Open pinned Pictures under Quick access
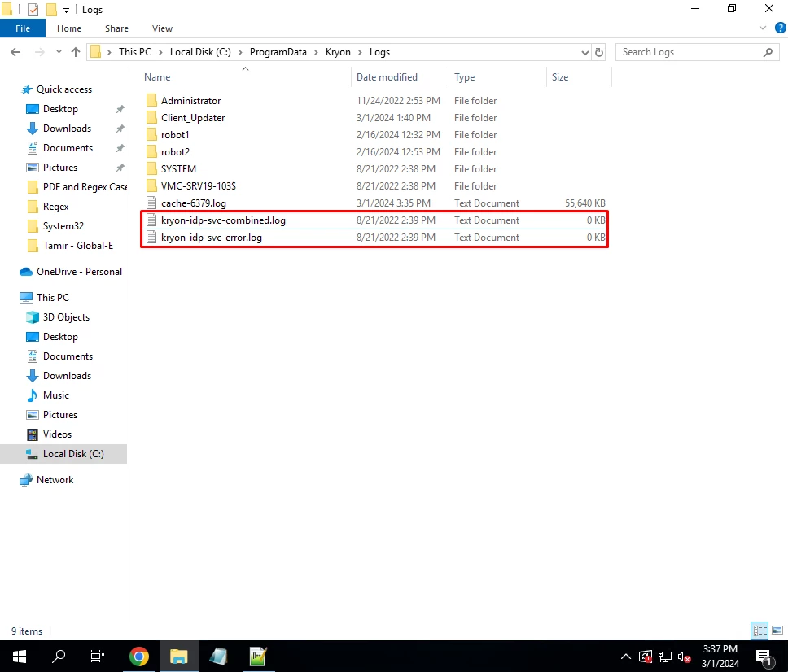Image resolution: width=788 pixels, height=672 pixels. 59,168
